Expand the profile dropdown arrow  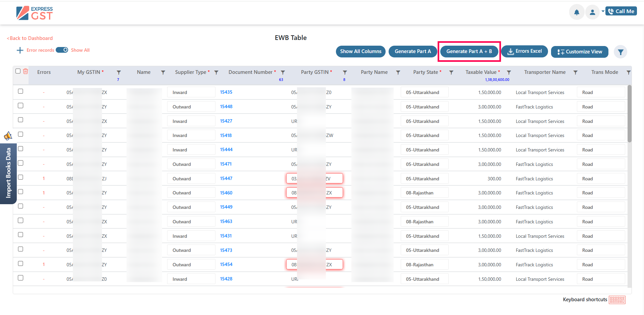(x=603, y=11)
